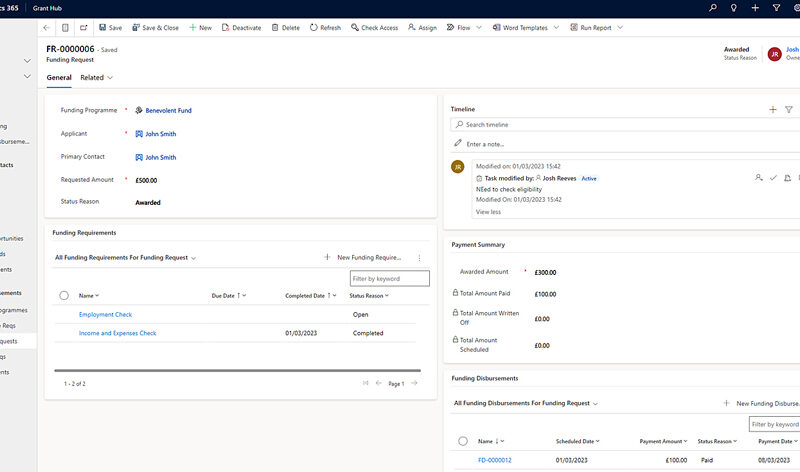Expand All Funding Disbursements view selector
800x472 pixels.
(x=526, y=403)
